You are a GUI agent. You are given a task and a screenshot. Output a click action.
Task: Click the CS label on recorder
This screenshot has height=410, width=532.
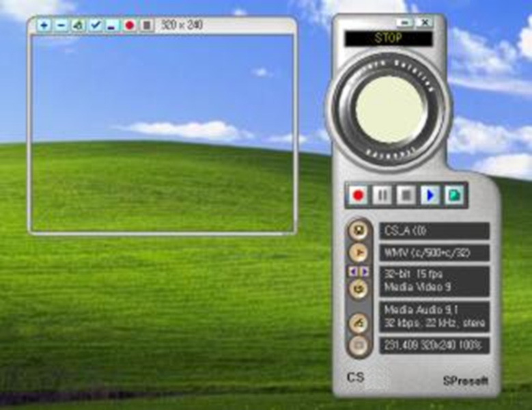(356, 377)
